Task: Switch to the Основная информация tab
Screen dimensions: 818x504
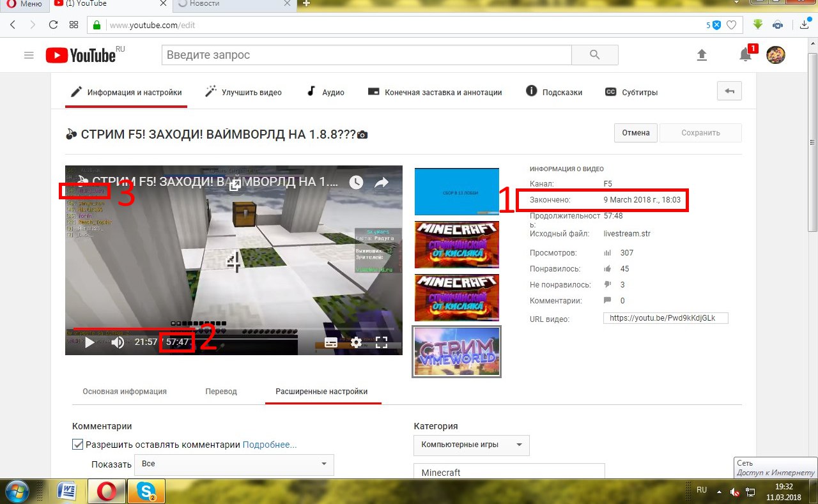Action: [125, 392]
